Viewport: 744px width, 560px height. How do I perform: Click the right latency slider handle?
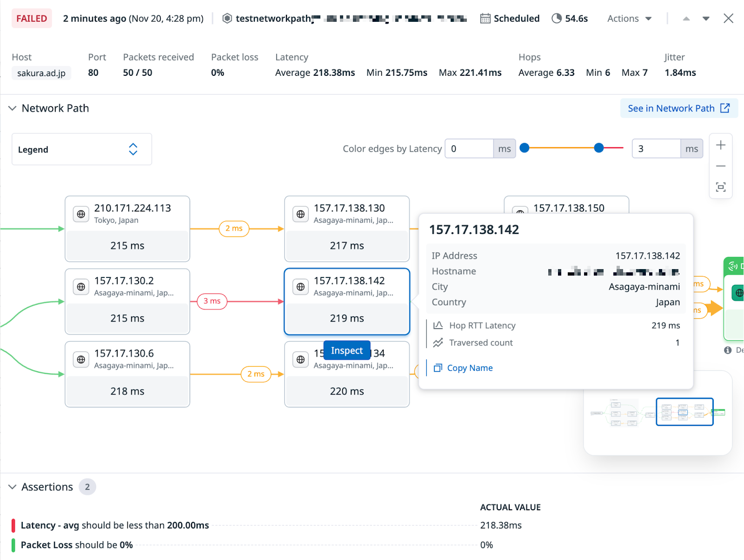pos(599,148)
